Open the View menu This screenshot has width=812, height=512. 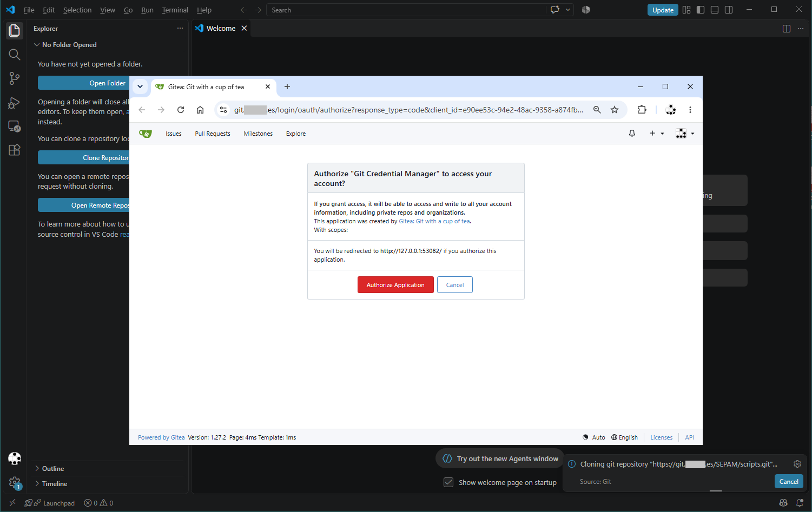tap(108, 10)
